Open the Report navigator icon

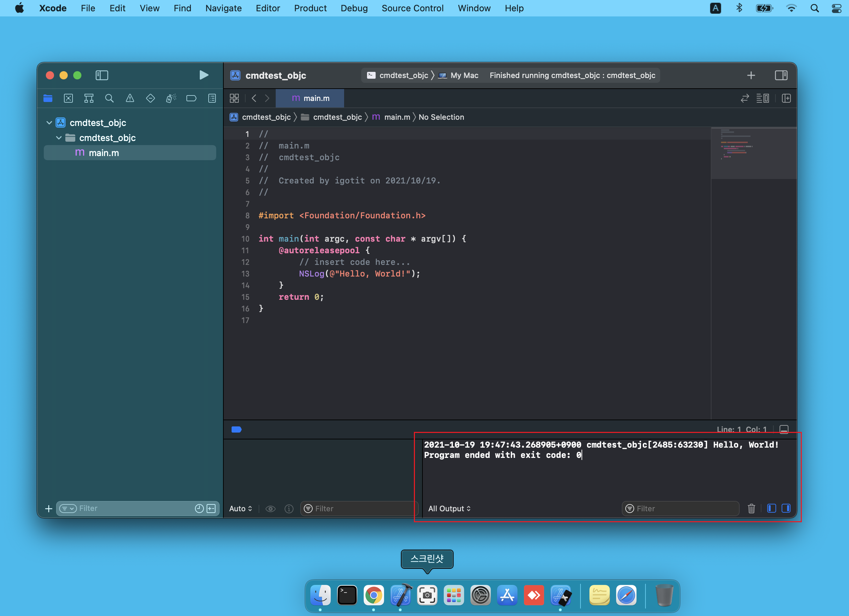click(x=212, y=99)
